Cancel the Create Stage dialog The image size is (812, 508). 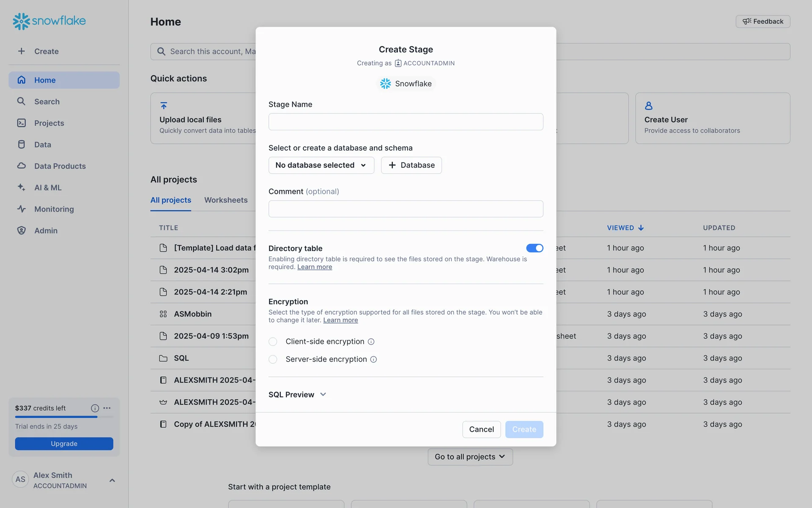pos(481,429)
